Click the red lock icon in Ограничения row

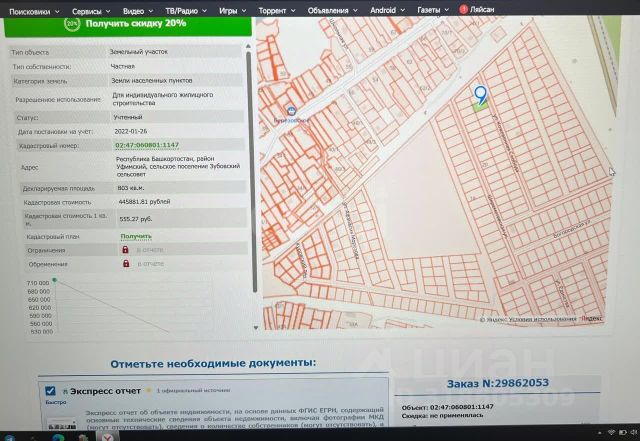(125, 249)
